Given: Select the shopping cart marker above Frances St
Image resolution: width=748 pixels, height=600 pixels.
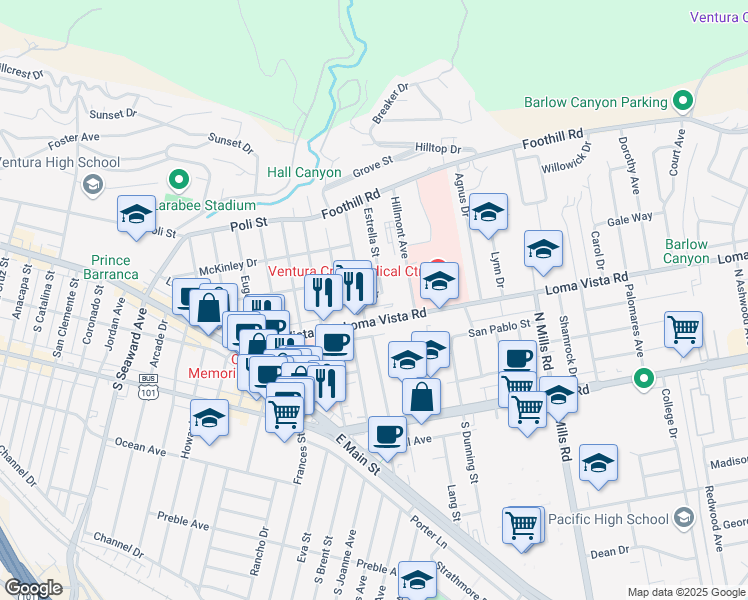Looking at the screenshot, I should pyautogui.click(x=284, y=419).
